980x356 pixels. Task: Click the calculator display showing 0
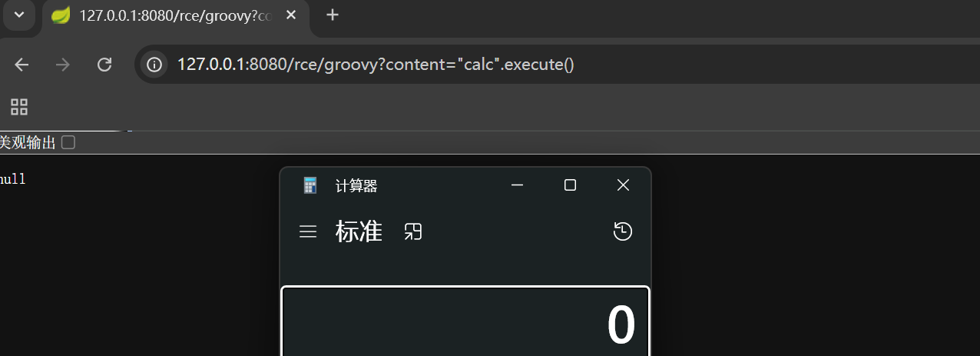[465, 323]
